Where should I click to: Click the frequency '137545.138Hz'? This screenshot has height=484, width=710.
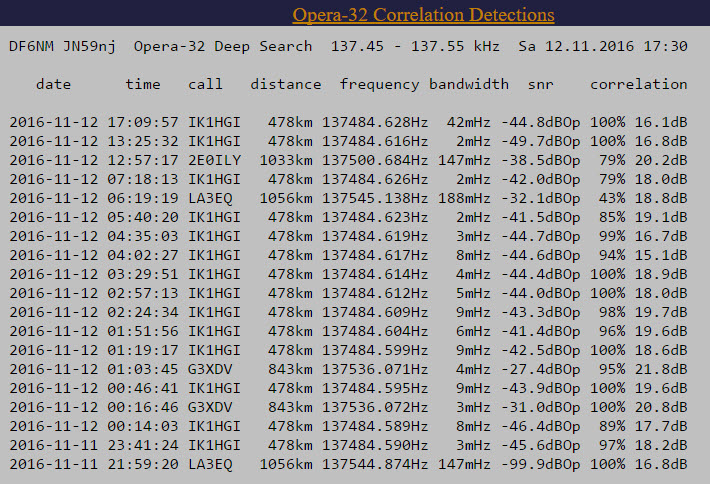tap(375, 198)
